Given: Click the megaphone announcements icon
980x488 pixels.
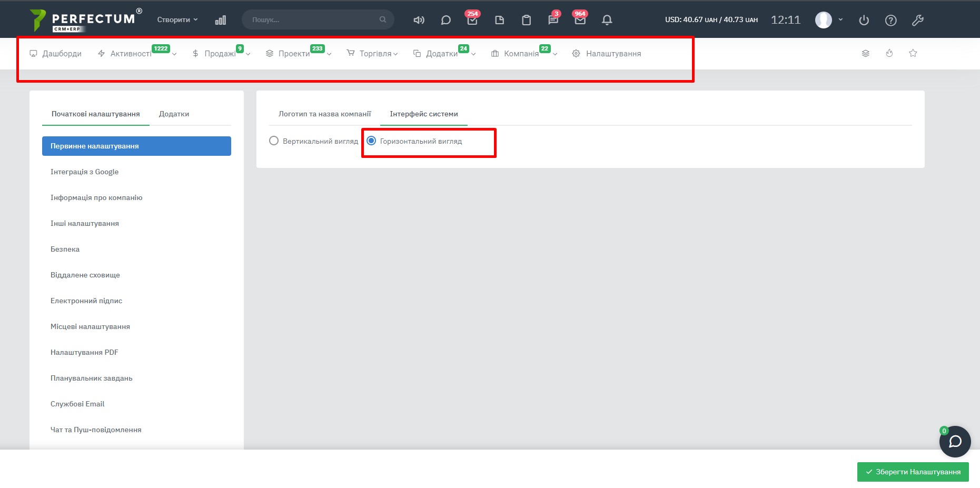Looking at the screenshot, I should [x=419, y=20].
